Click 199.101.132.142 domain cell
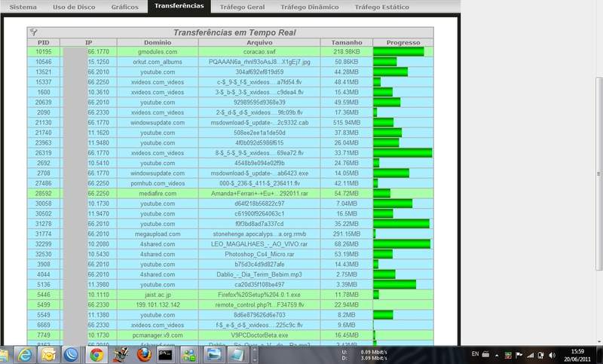603x364 pixels. tap(158, 304)
